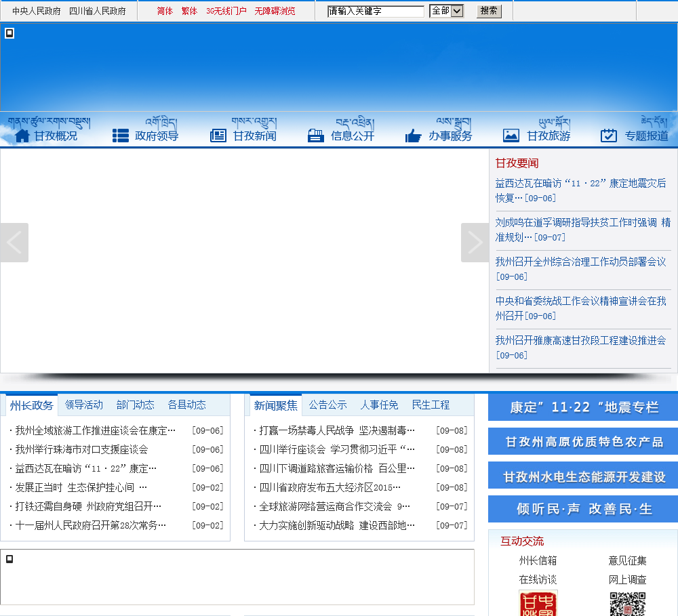Click the printer icon beside 信息公开
The image size is (678, 616).
[x=316, y=136]
